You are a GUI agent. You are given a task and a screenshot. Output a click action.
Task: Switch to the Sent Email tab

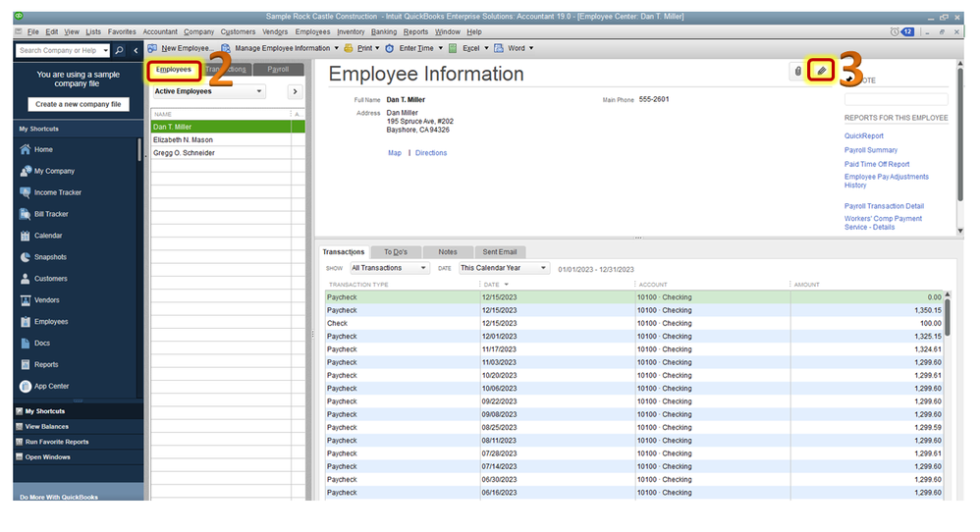click(x=500, y=252)
